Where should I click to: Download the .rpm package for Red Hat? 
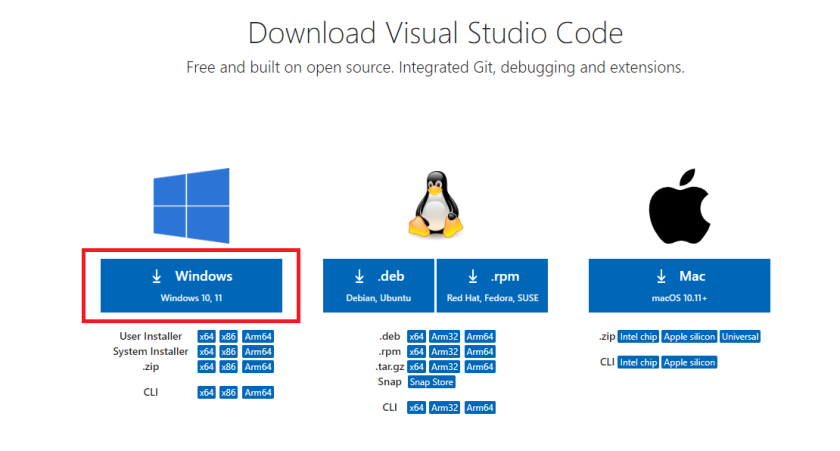point(491,285)
